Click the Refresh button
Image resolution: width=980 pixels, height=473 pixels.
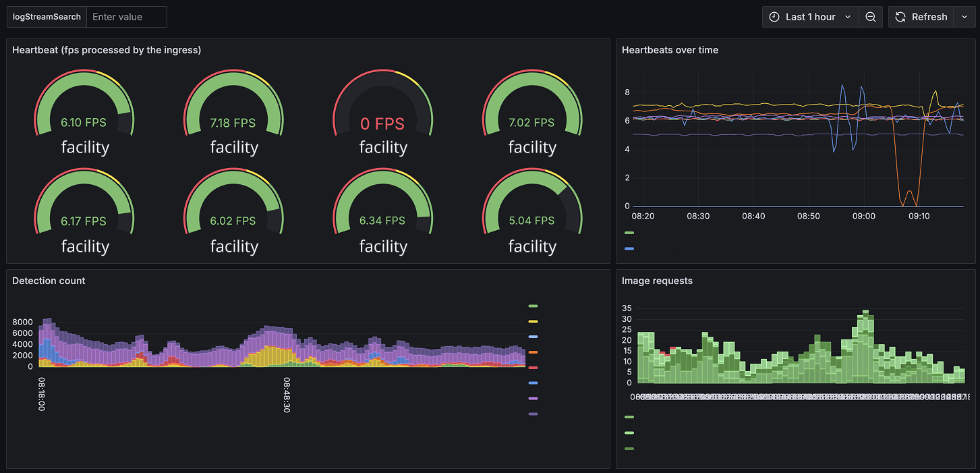pos(929,17)
